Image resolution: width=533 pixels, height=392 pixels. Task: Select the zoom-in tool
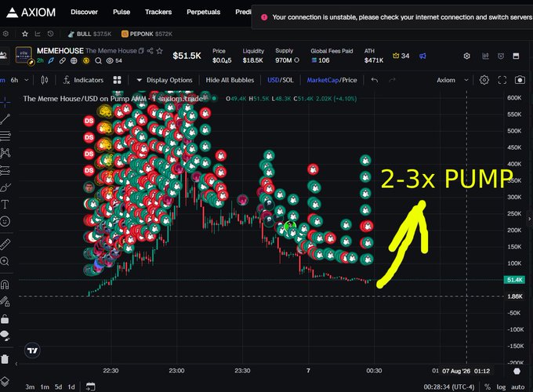pos(5,261)
